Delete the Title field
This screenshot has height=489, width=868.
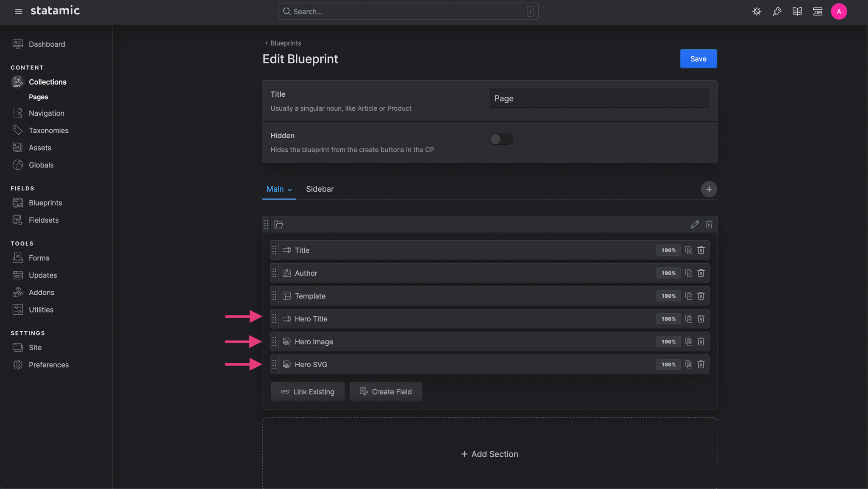tap(701, 250)
